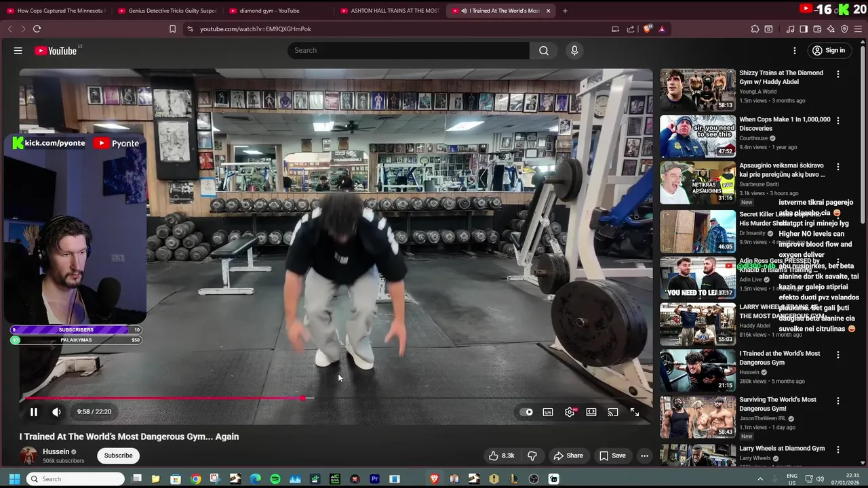
Task: Focus the YouTube search box
Action: (408, 50)
